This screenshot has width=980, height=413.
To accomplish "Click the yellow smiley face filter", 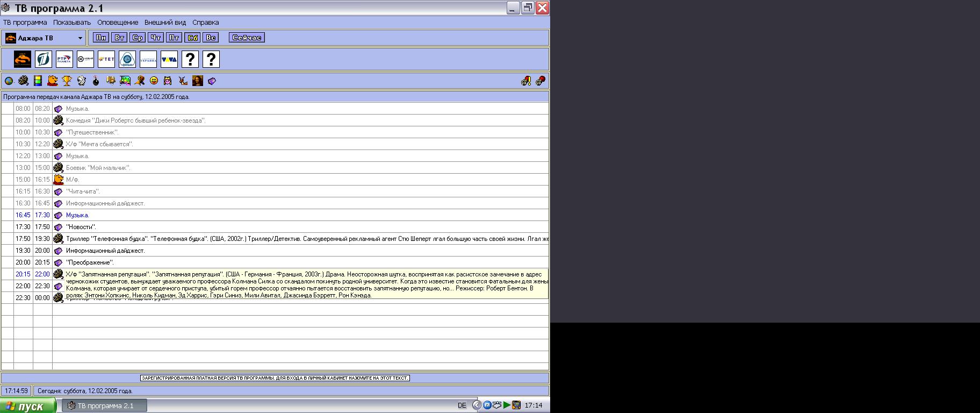I will coord(154,81).
